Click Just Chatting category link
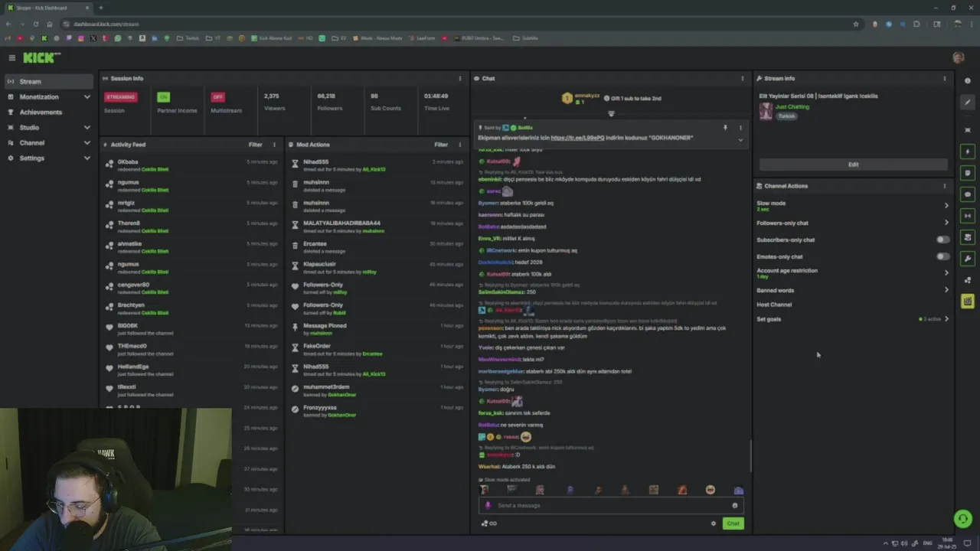This screenshot has height=551, width=980. tap(792, 107)
